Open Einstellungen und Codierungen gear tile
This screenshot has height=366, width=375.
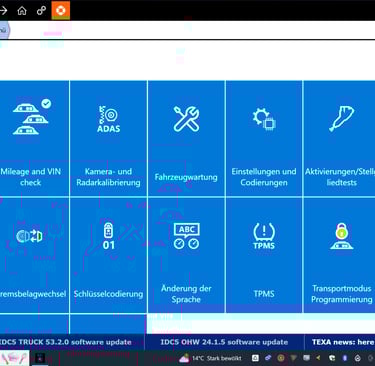pos(264,138)
